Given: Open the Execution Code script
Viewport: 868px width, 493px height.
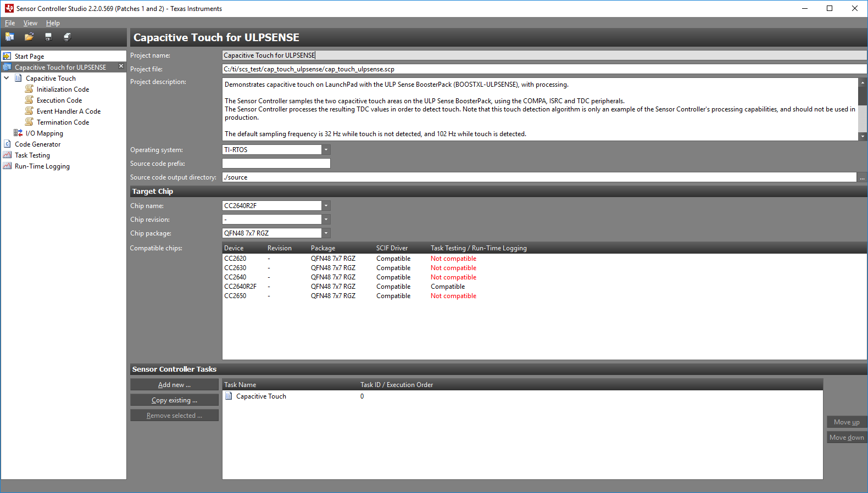Looking at the screenshot, I should click(59, 100).
